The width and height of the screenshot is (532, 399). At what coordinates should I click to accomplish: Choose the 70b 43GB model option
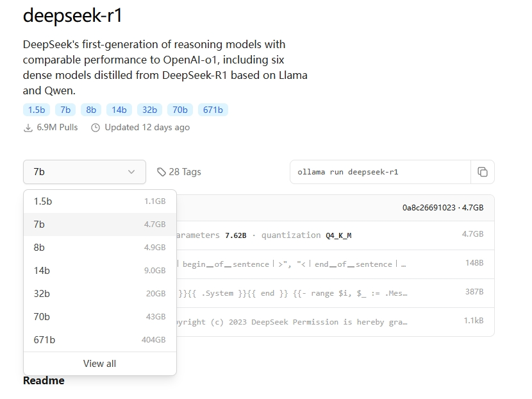point(100,317)
